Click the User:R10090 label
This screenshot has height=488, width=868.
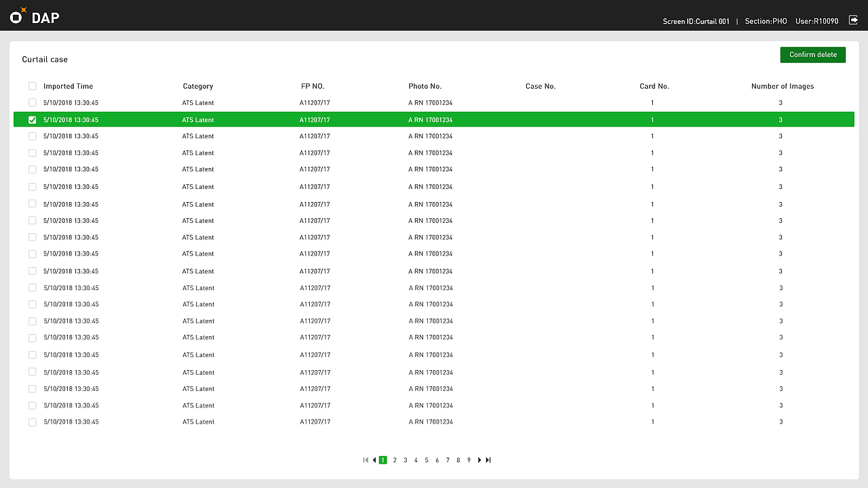pos(817,21)
